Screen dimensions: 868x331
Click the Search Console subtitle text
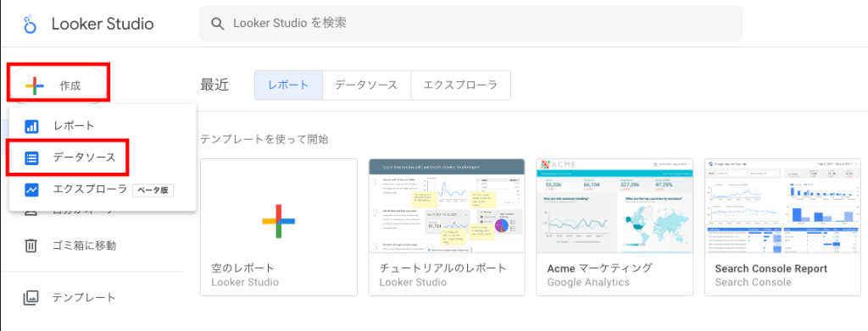point(753,283)
